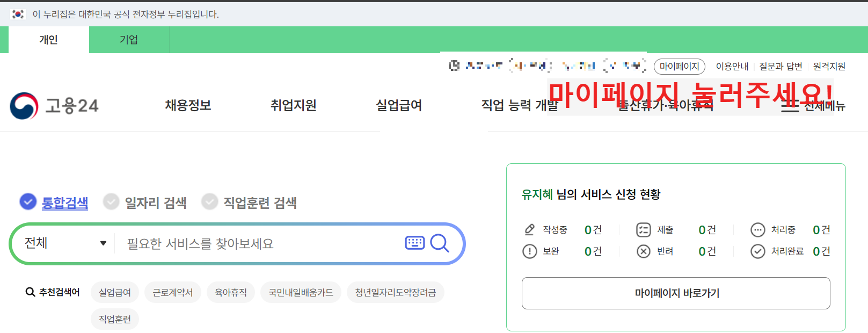This screenshot has width=868, height=333.
Task: Open the 이용안내 link
Action: tap(732, 66)
